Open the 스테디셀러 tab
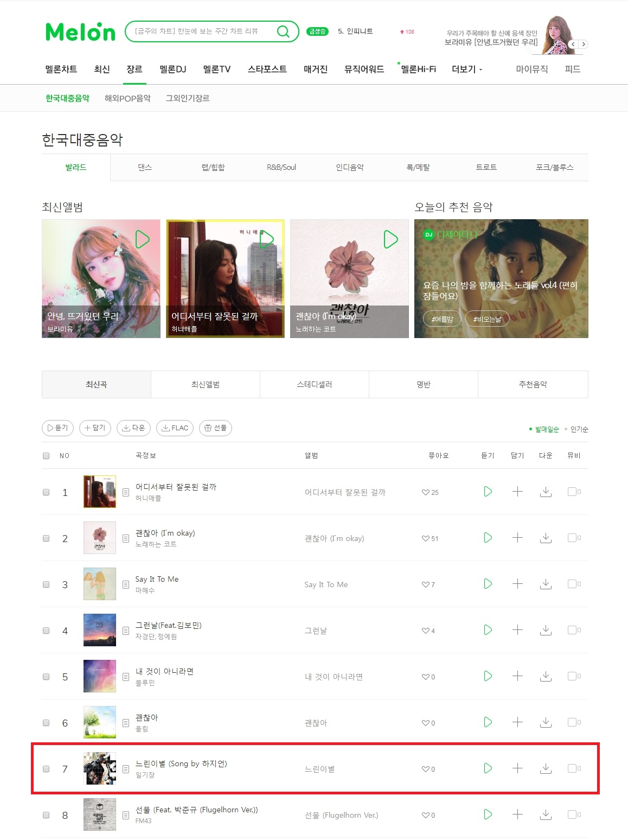 point(315,384)
